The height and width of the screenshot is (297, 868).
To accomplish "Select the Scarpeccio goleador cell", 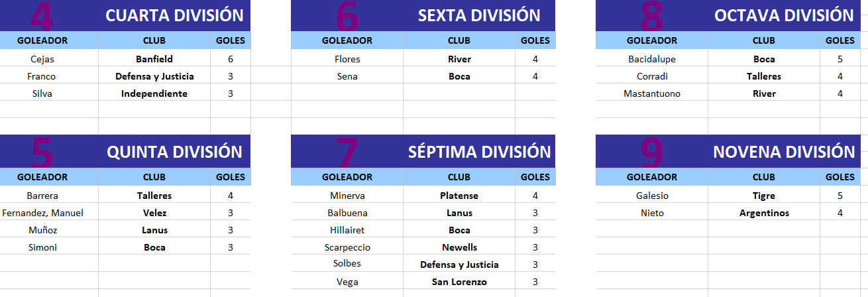I will tap(347, 247).
